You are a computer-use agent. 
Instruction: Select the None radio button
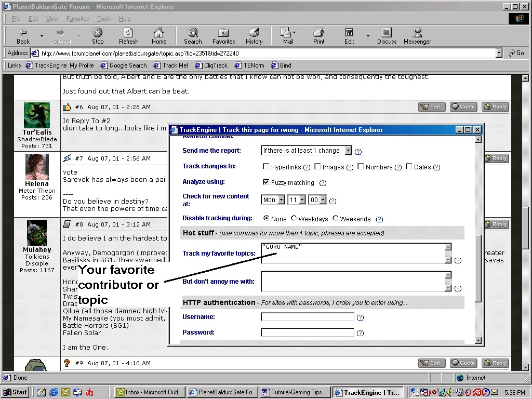[x=267, y=218]
